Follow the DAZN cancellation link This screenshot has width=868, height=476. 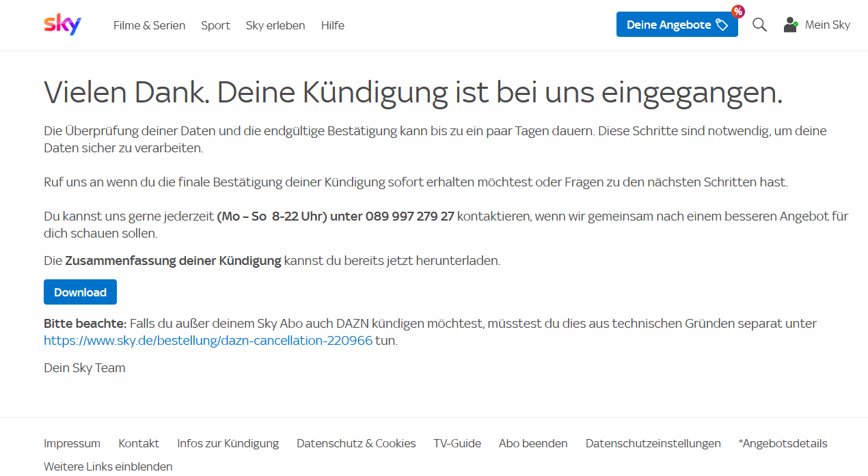208,340
